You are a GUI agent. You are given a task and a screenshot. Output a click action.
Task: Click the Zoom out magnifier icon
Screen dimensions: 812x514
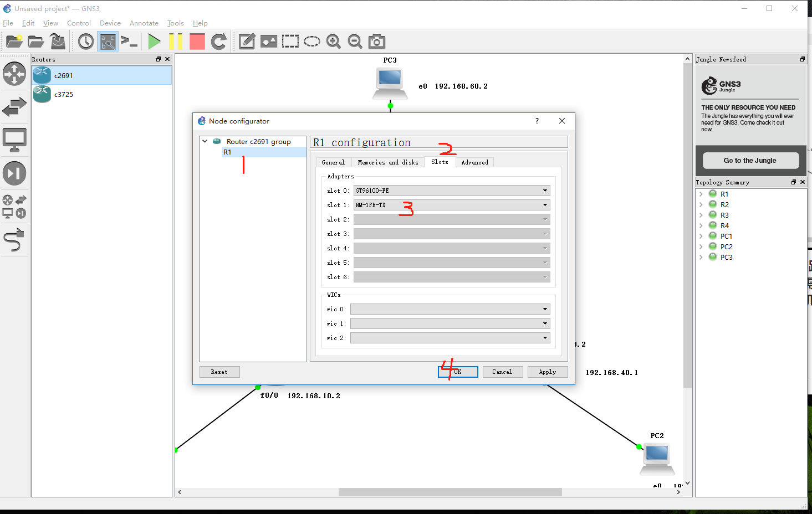point(355,42)
